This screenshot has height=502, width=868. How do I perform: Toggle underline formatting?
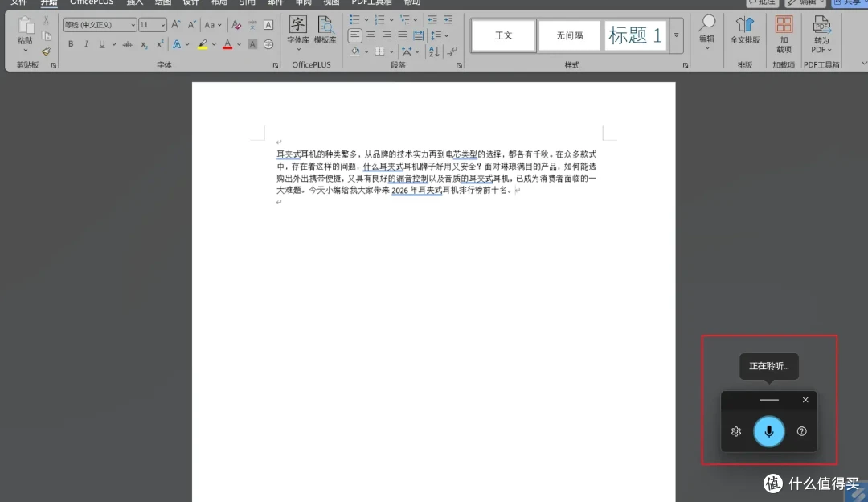102,43
